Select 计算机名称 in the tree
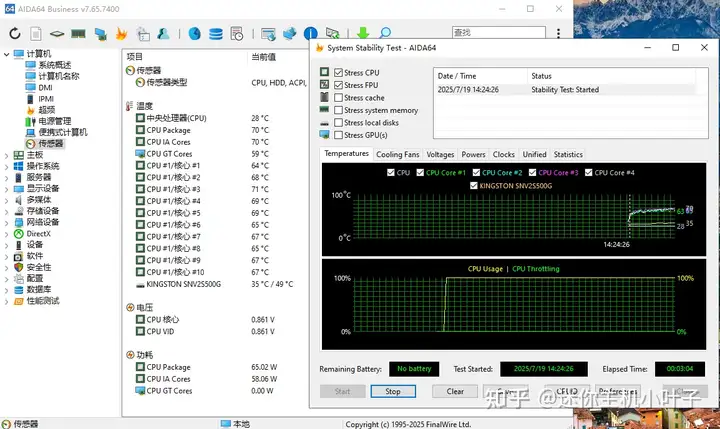 point(59,76)
